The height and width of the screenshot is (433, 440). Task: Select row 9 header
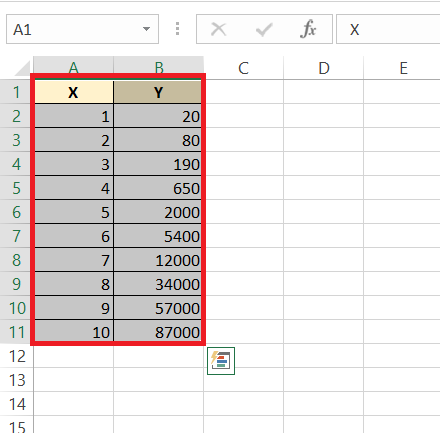(x=17, y=284)
